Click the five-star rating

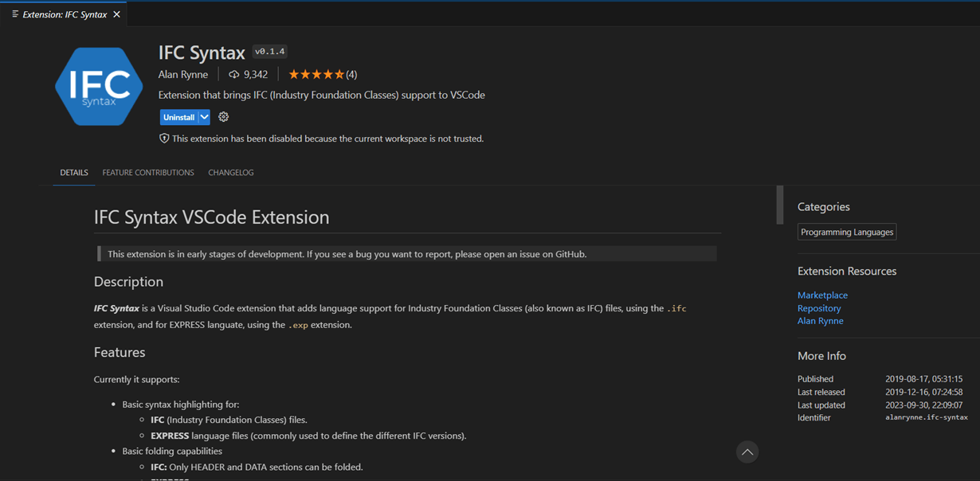pyautogui.click(x=316, y=75)
